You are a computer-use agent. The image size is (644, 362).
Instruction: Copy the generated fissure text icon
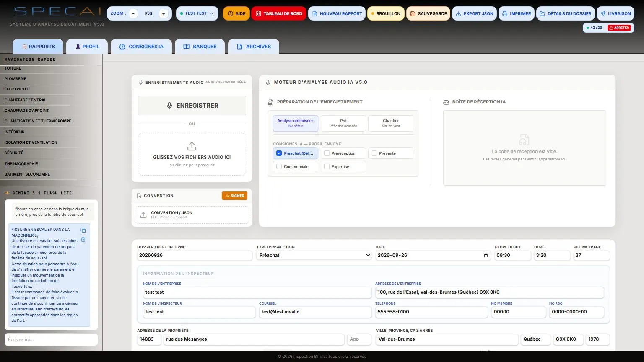(x=83, y=230)
